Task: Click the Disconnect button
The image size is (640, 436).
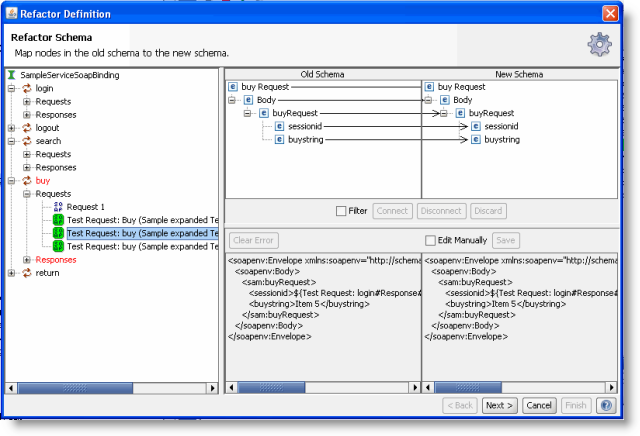Action: pos(441,211)
